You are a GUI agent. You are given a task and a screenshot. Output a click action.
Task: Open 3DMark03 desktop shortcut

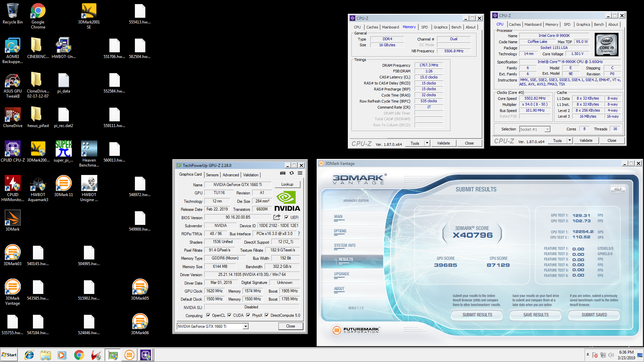[13, 255]
